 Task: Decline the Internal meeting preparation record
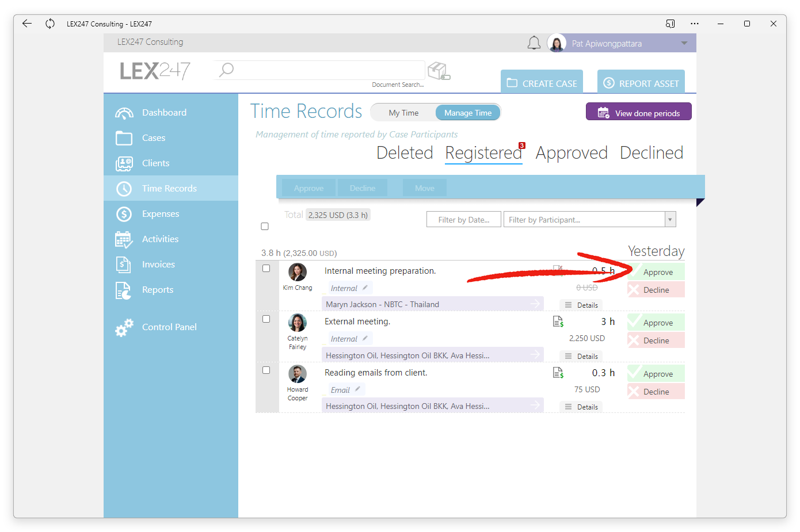656,290
